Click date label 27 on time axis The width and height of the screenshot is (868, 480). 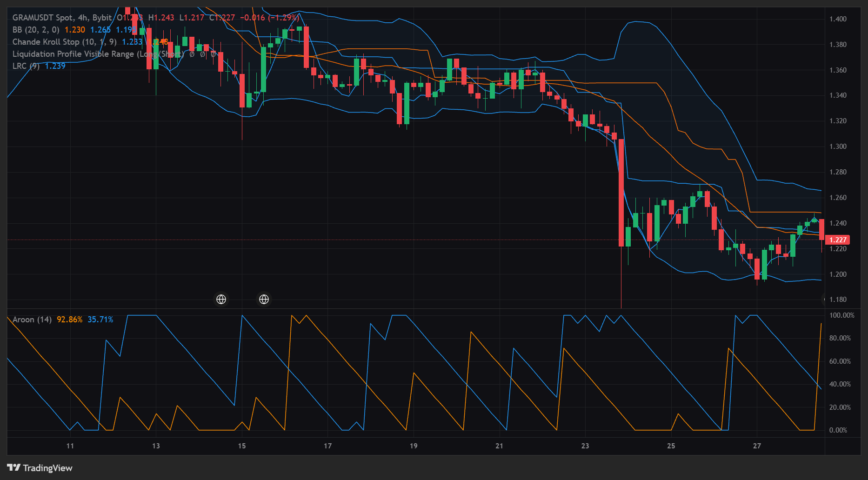(757, 446)
